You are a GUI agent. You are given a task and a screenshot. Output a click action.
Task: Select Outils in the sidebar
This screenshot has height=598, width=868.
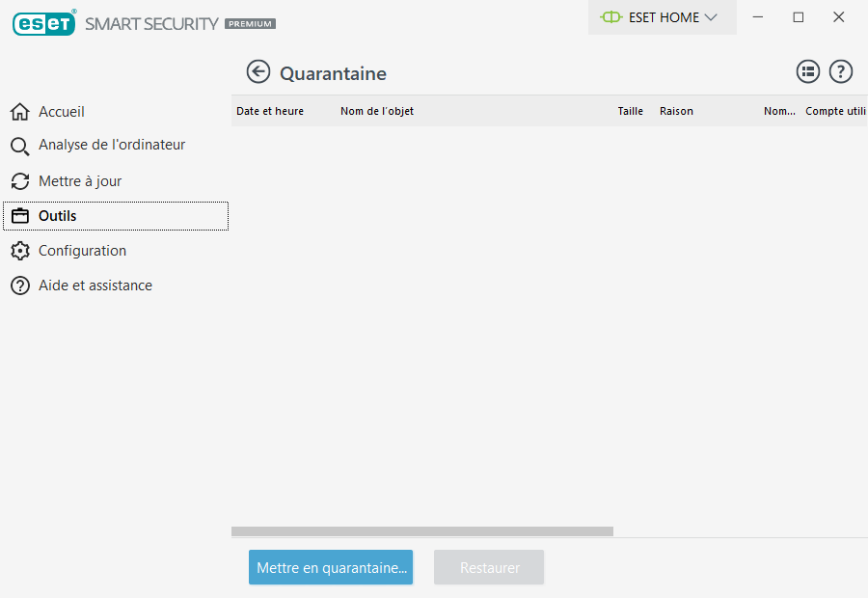point(116,216)
